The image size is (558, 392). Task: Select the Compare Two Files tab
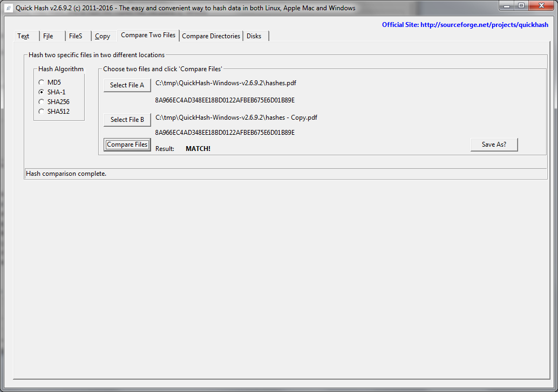[148, 35]
